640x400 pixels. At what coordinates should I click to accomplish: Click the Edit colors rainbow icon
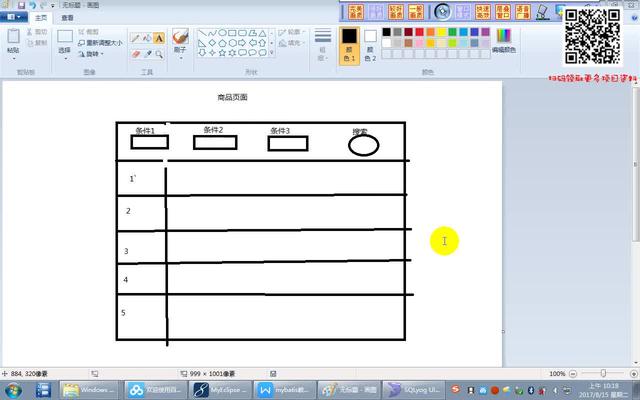pos(503,35)
